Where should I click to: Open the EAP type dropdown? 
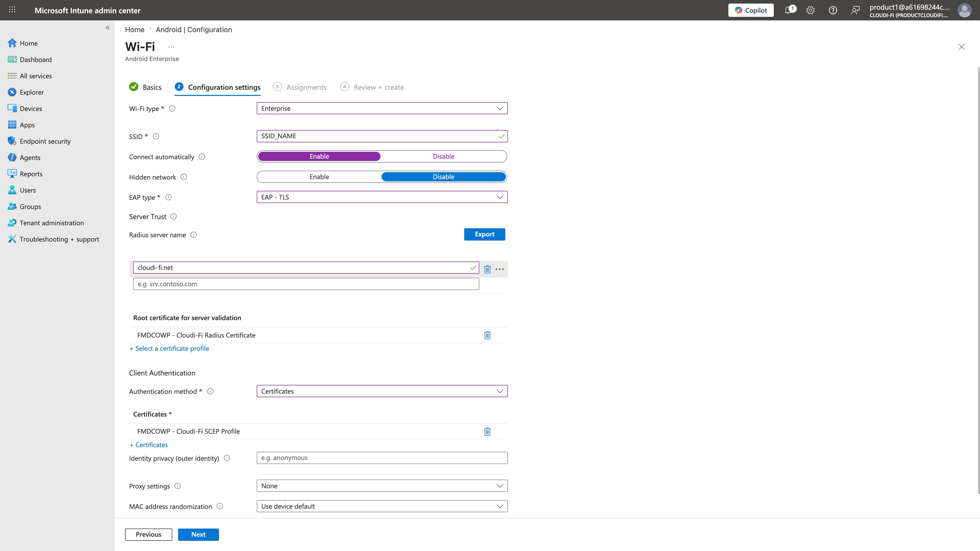coord(382,197)
